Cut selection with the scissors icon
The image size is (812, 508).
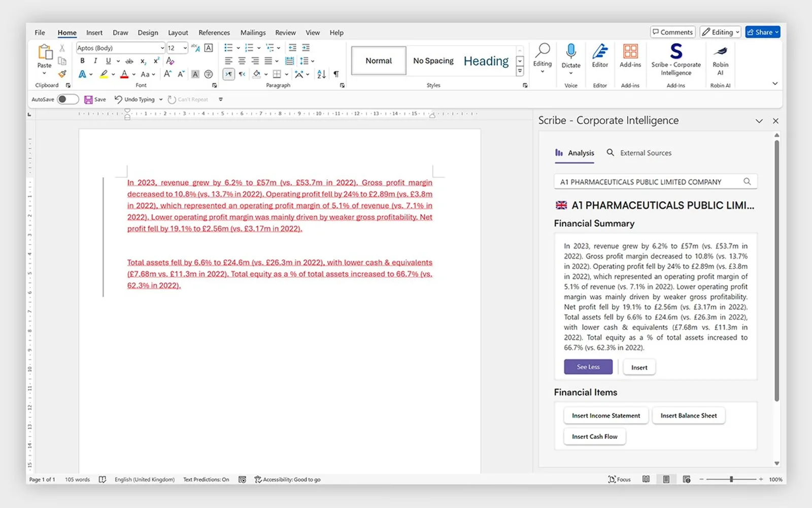(x=62, y=48)
